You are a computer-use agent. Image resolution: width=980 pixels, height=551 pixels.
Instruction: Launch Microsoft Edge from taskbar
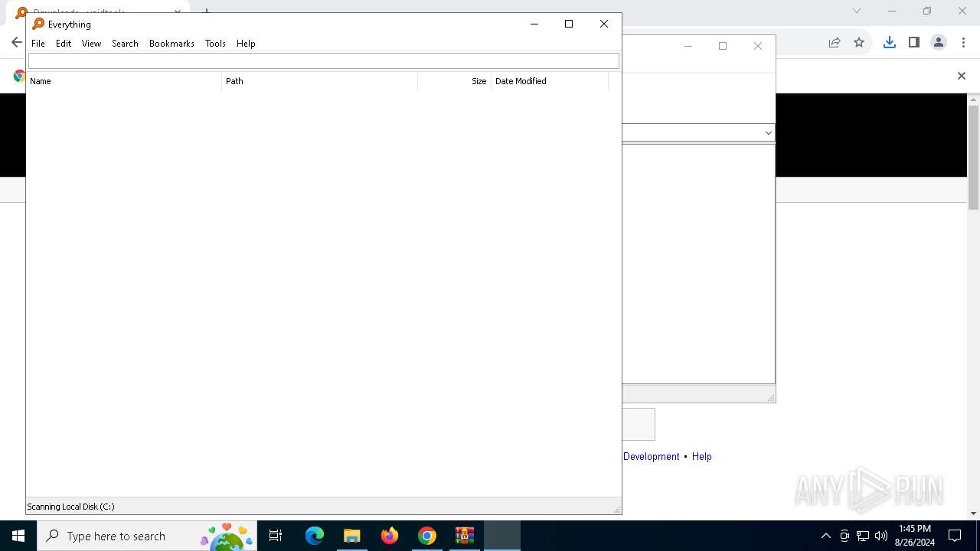pyautogui.click(x=315, y=536)
